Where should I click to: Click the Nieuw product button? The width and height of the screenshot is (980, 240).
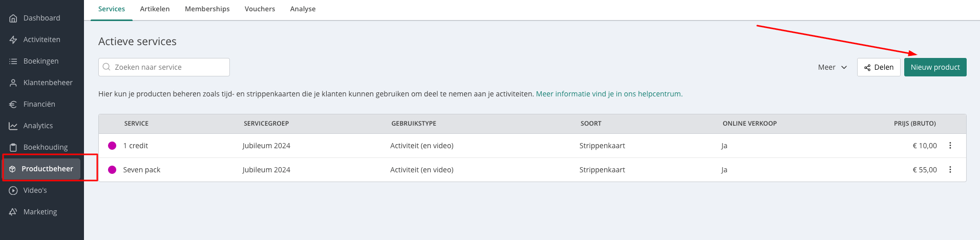935,67
